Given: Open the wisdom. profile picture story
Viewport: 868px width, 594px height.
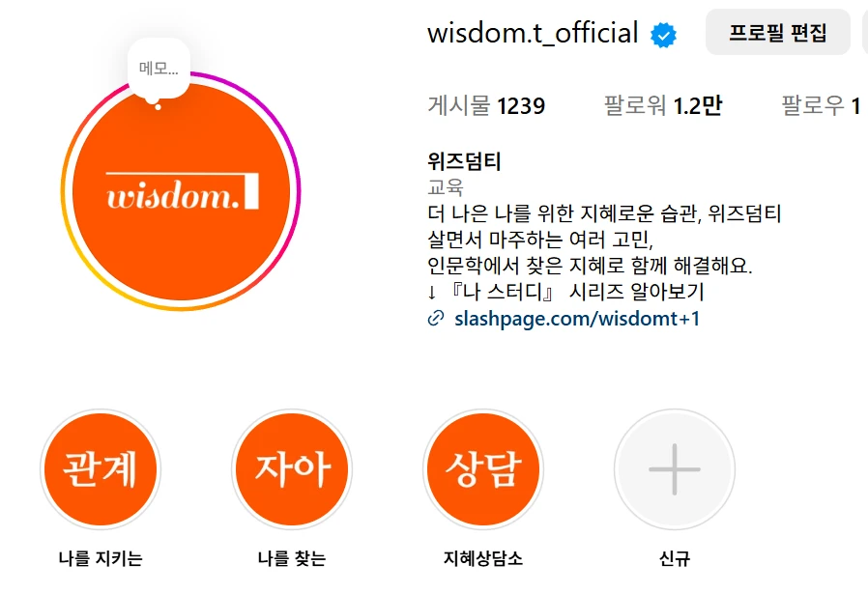Looking at the screenshot, I should coord(181,191).
